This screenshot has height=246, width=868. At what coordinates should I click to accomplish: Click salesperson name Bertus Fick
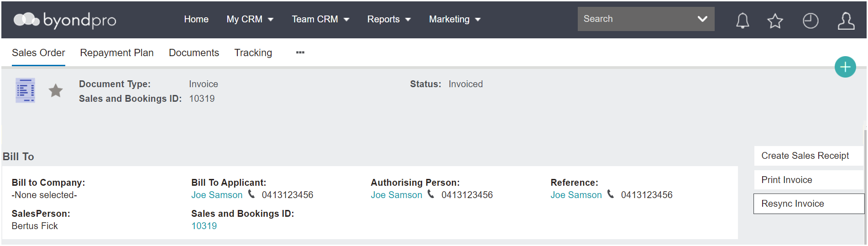coord(35,226)
